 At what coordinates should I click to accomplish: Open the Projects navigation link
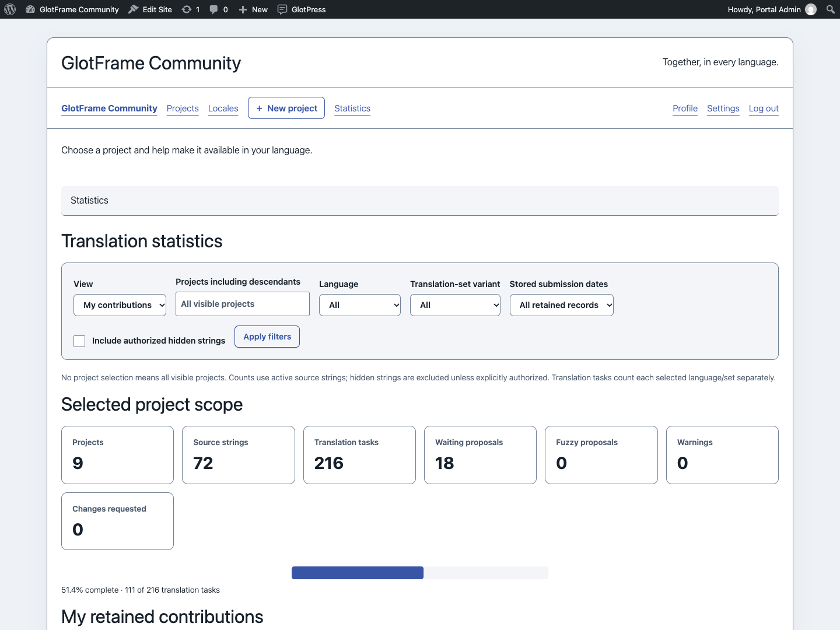coord(183,108)
